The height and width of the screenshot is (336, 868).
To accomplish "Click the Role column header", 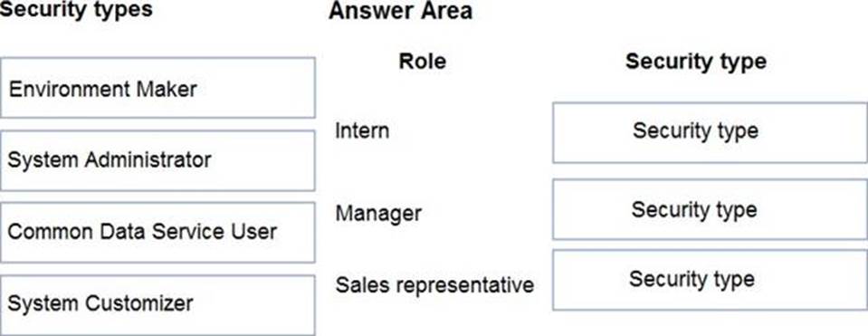I will pos(423,62).
